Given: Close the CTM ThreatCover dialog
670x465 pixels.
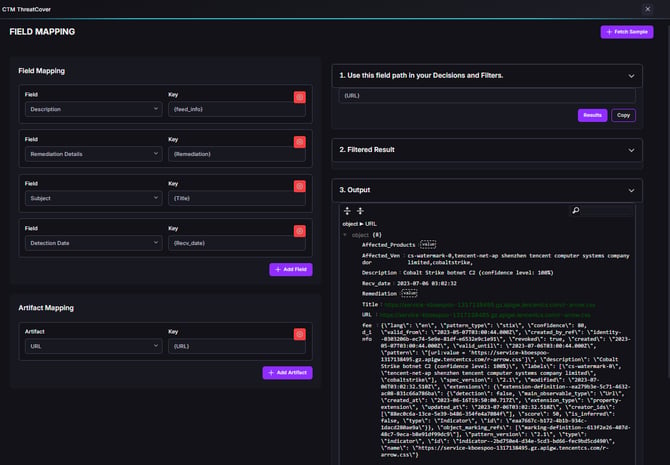Looking at the screenshot, I should [x=647, y=9].
